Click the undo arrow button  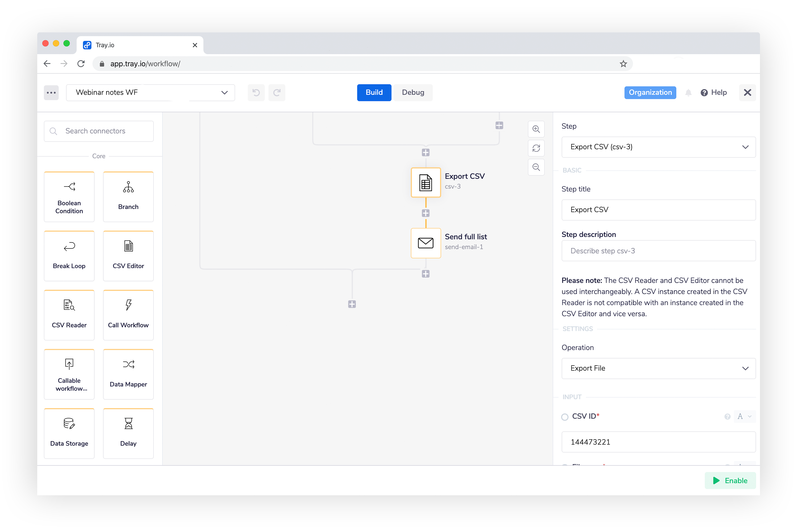tap(256, 93)
